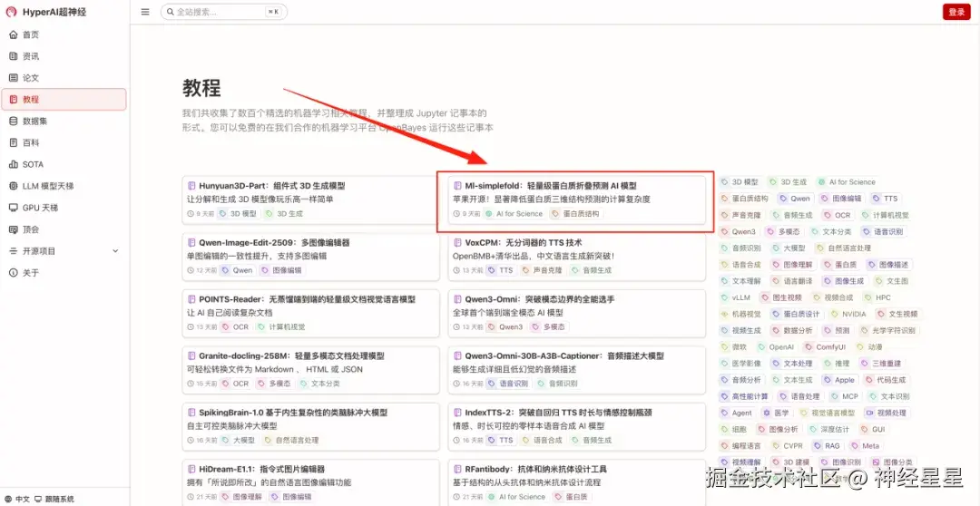Click 计算机视觉 tag on POINTS-Reader card

tap(282, 326)
